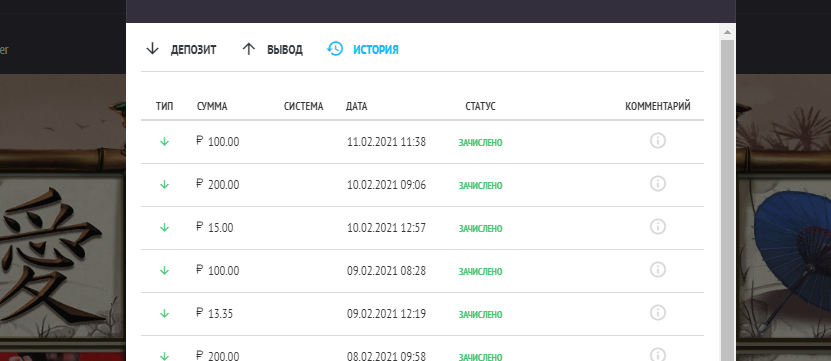831x361 pixels.
Task: Open comment info for the ₽15.00 transaction
Action: [658, 227]
